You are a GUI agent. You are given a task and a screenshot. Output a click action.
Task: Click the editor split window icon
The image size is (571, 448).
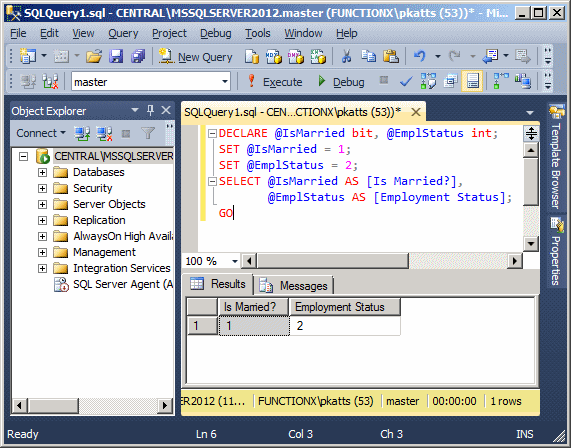click(x=531, y=133)
